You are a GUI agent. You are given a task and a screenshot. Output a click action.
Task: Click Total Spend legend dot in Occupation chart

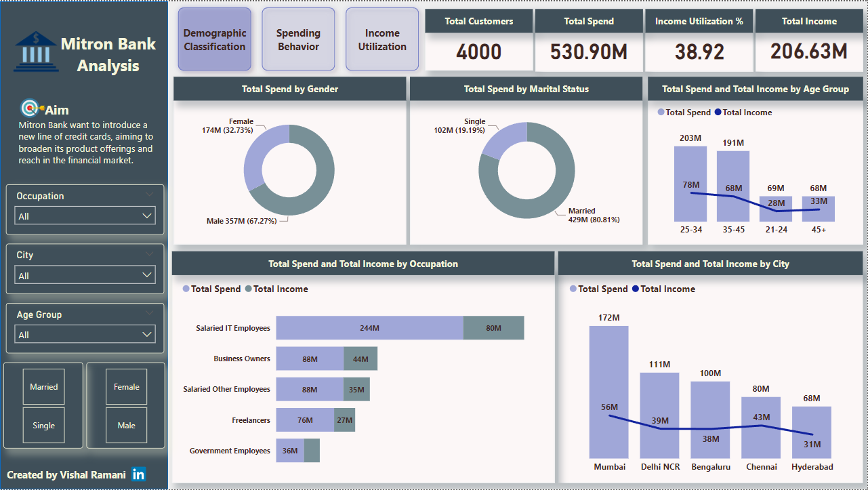186,289
